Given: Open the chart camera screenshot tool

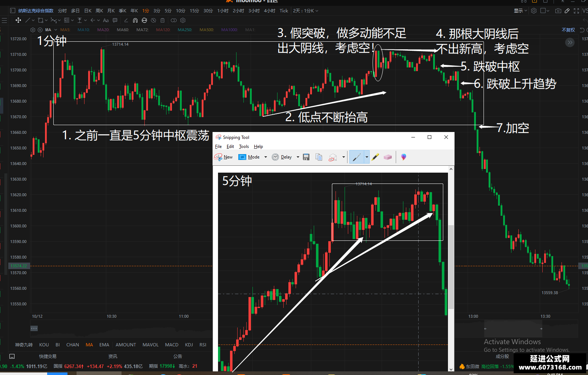Looking at the screenshot, I should tap(558, 11).
